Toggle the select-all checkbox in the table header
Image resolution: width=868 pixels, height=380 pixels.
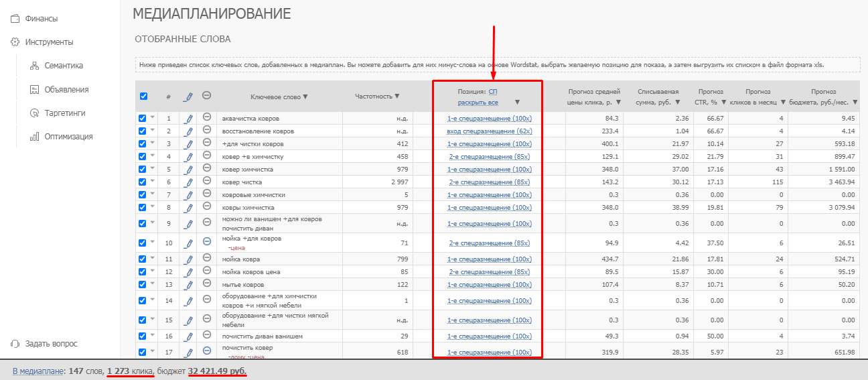pos(143,97)
